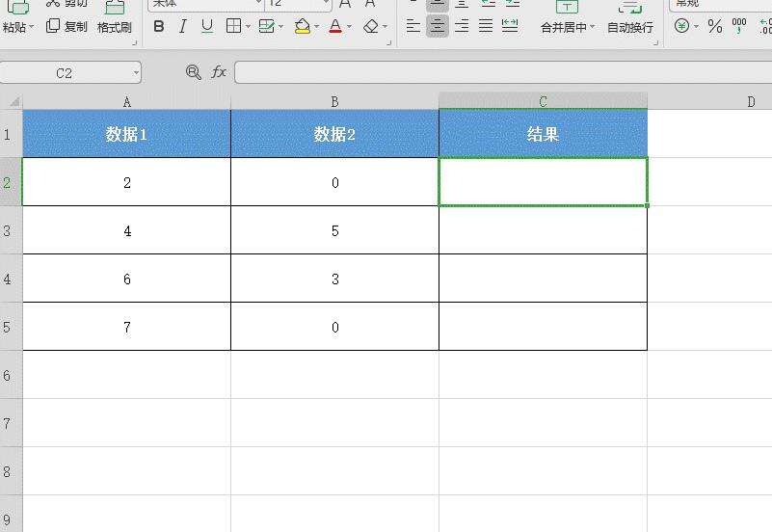772x532 pixels.
Task: Select column B header
Action: (334, 101)
